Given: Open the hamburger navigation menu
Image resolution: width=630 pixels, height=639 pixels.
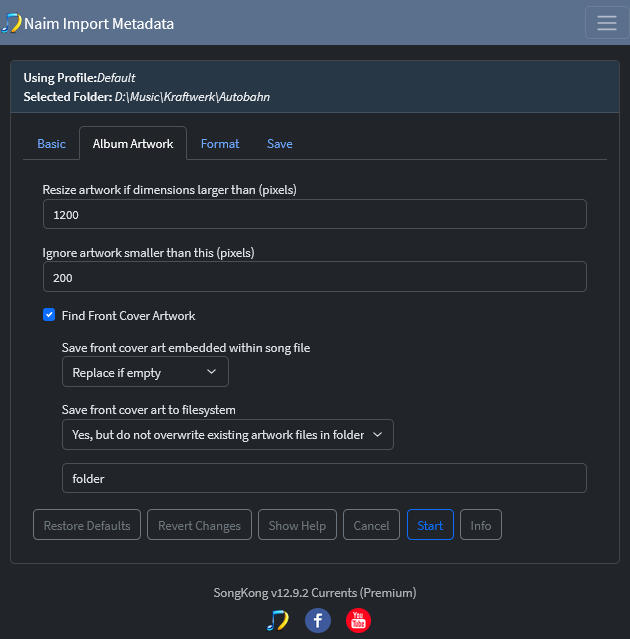Looking at the screenshot, I should (x=607, y=23).
